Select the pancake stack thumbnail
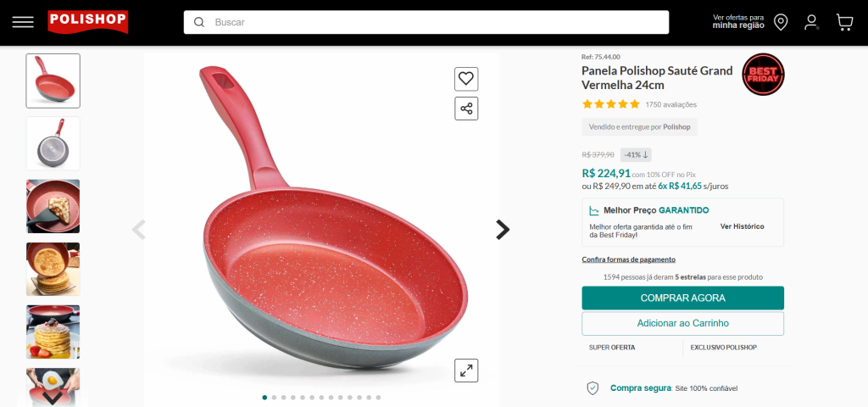Image resolution: width=868 pixels, height=407 pixels. [x=53, y=332]
